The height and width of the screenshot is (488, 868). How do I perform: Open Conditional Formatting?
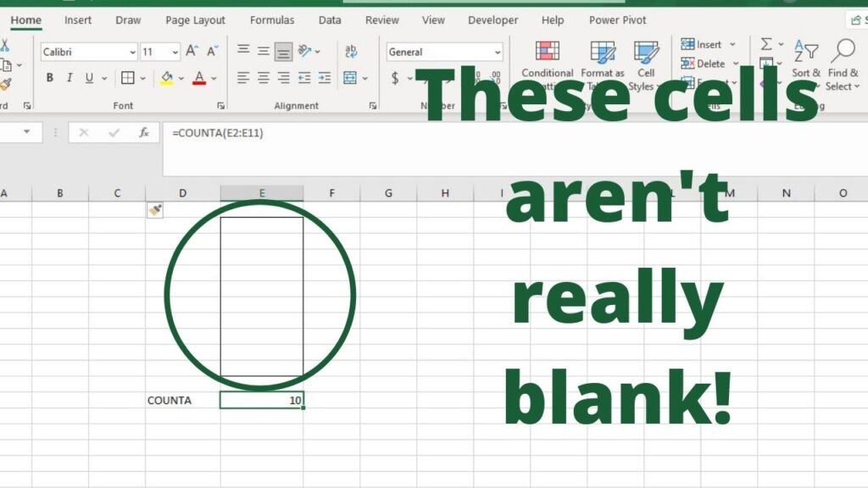click(548, 64)
